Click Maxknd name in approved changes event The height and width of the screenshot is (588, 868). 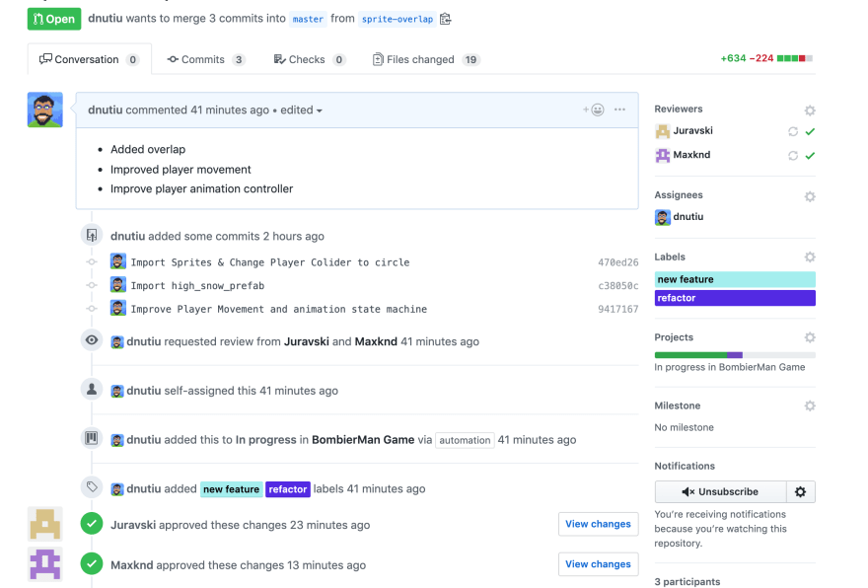pos(132,565)
